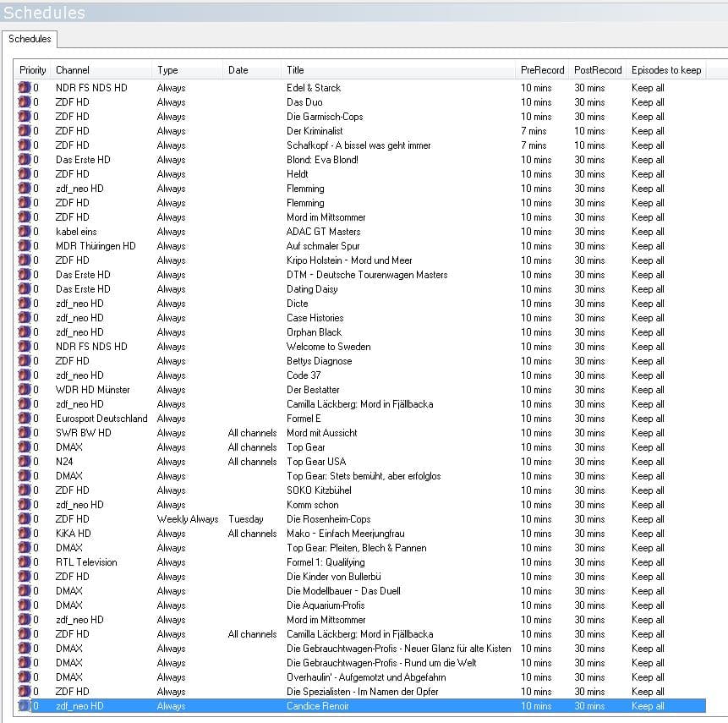728x723 pixels.
Task: Click the Title column header
Action: coord(295,70)
